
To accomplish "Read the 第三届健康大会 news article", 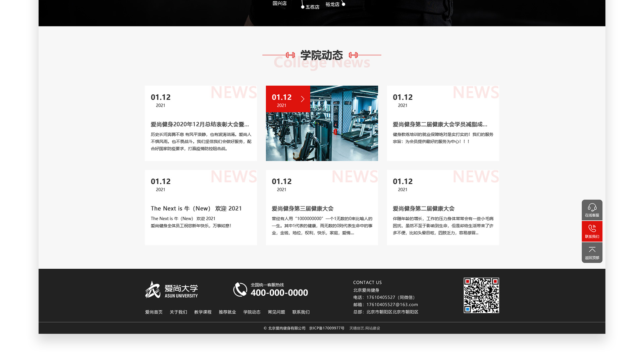I will 302,209.
